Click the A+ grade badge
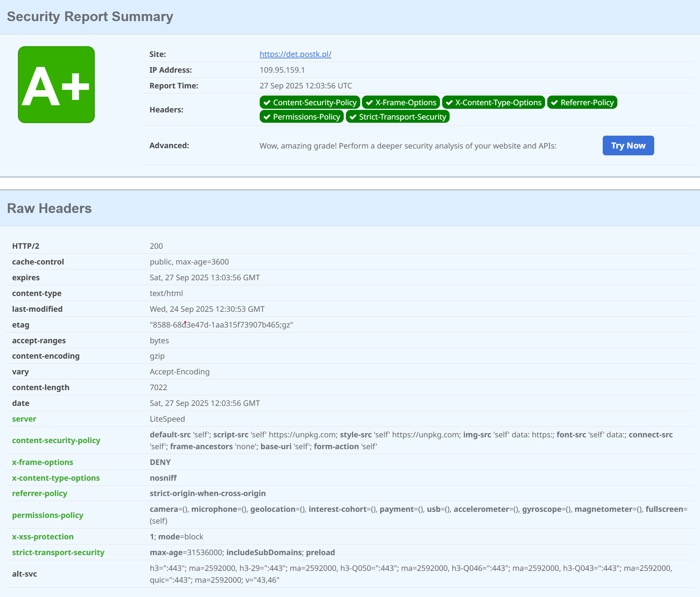The width and height of the screenshot is (700, 597). pos(56,84)
